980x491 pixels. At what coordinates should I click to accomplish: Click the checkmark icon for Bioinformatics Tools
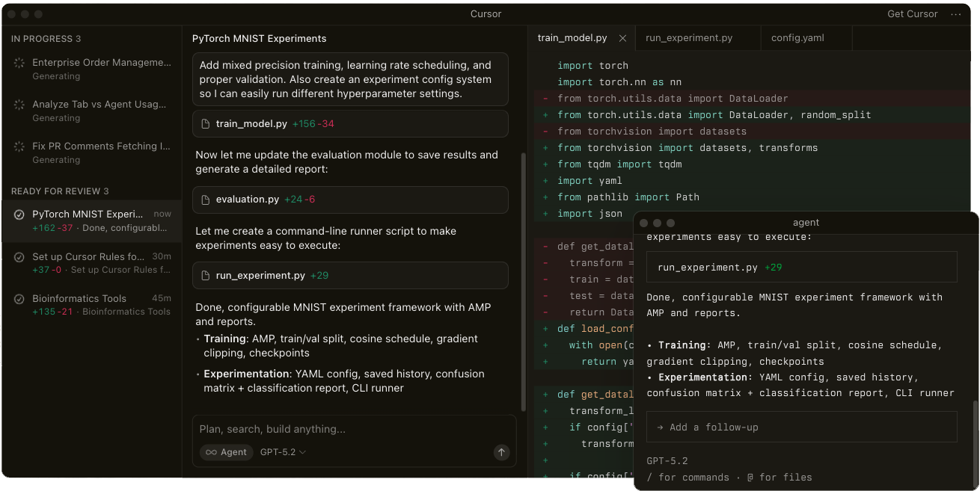(19, 299)
